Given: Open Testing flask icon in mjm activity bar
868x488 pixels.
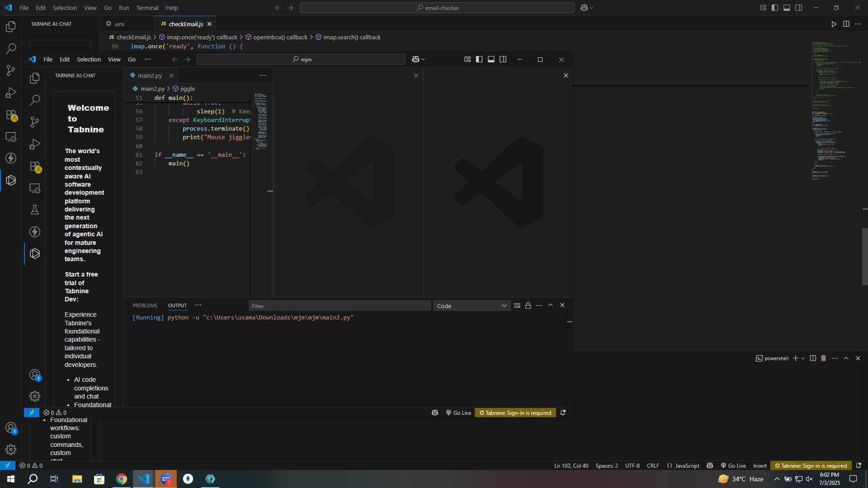Looking at the screenshot, I should (35, 210).
